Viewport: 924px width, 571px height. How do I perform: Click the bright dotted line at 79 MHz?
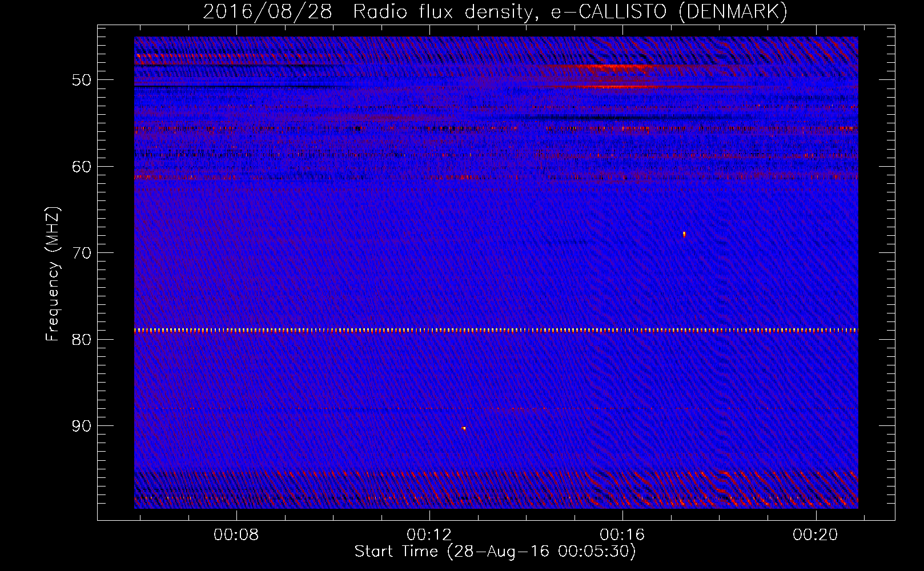(496, 330)
